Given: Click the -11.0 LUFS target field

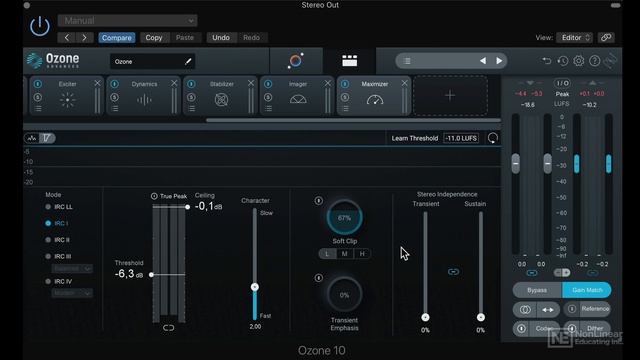Looking at the screenshot, I should (461, 138).
